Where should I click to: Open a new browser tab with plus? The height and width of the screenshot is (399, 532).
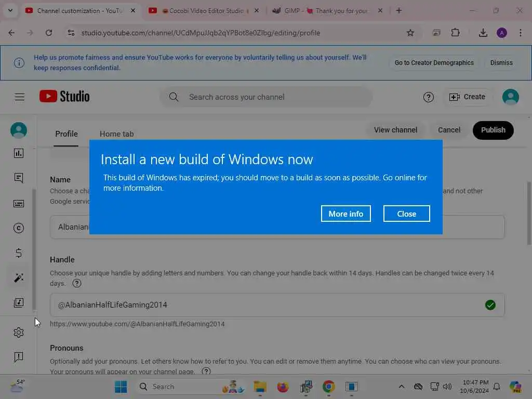point(399,10)
